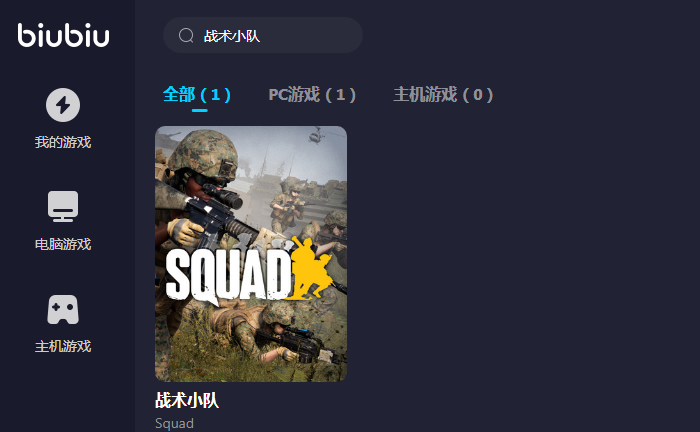Focus the search field containing 战术小队
The height and width of the screenshot is (432, 700).
coord(263,35)
